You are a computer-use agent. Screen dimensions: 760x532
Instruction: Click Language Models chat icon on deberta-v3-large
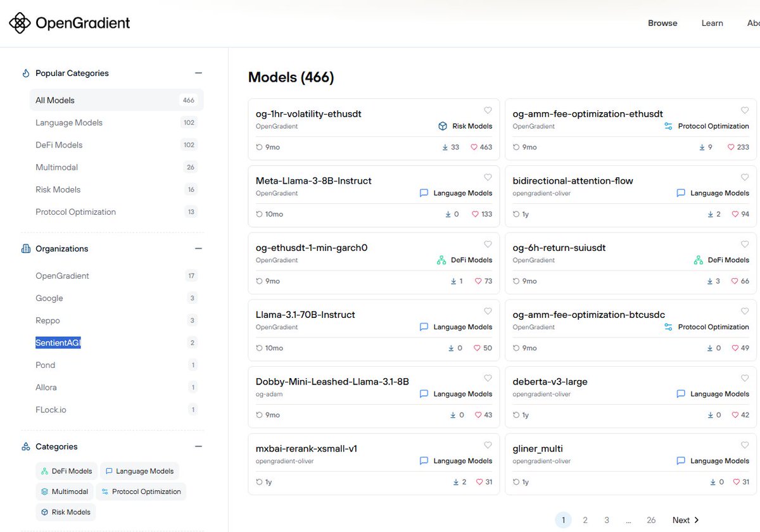[681, 394]
